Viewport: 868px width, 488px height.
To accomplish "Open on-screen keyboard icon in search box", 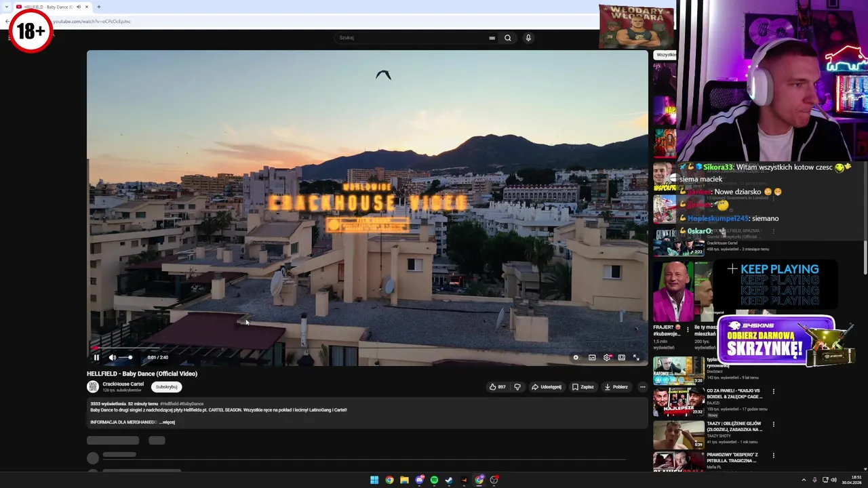I will click(x=492, y=38).
